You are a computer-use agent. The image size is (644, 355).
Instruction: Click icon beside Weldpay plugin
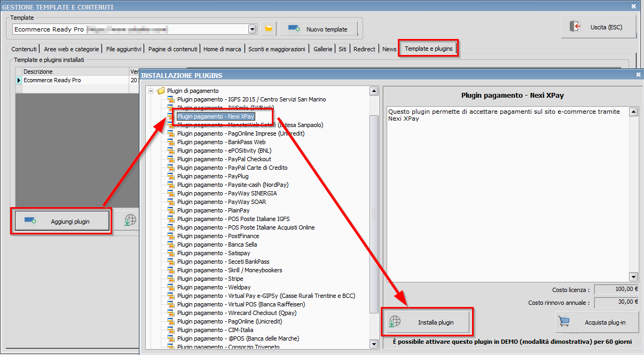(171, 287)
